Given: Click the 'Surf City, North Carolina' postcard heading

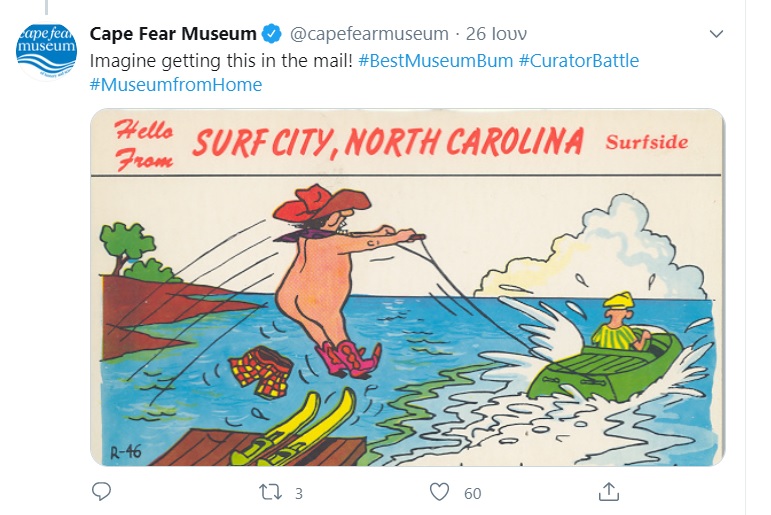Looking at the screenshot, I should coord(388,142).
